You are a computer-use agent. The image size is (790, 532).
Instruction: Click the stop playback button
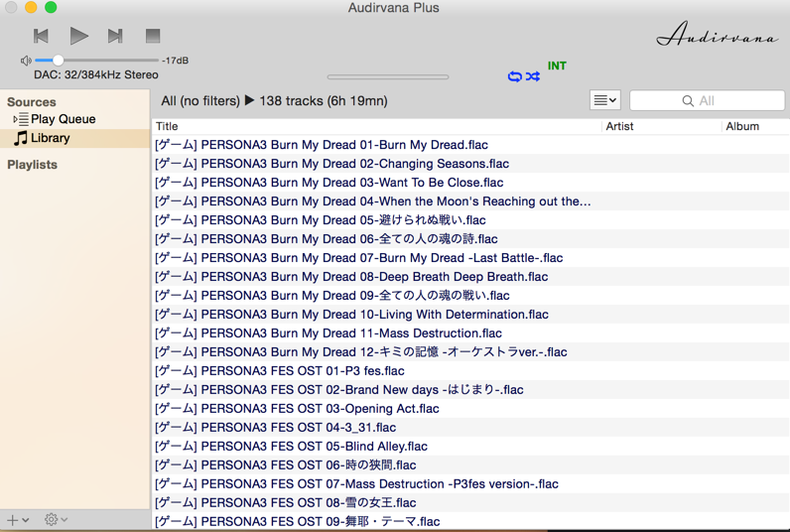[153, 36]
